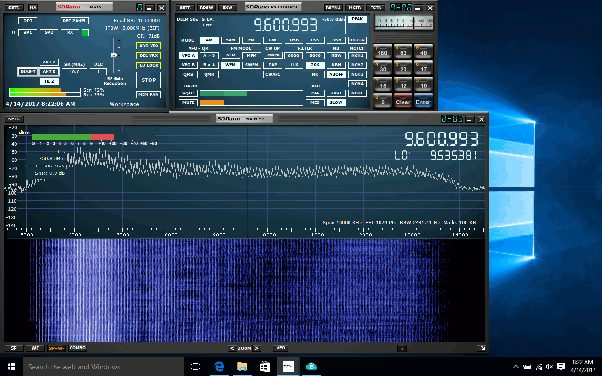602x376 pixels.
Task: Open SETT. in the SDRuno Main window
Action: (x=14, y=7)
